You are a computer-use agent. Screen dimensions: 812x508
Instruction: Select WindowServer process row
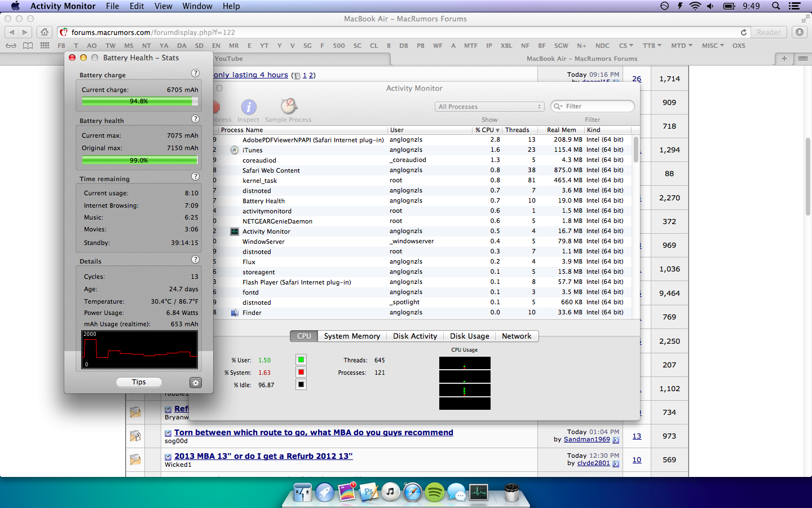click(x=422, y=242)
